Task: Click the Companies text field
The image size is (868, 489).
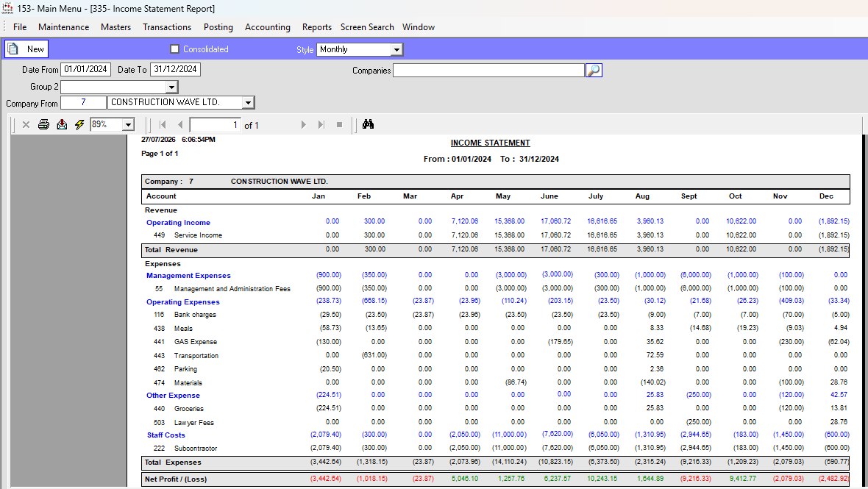Action: (488, 71)
